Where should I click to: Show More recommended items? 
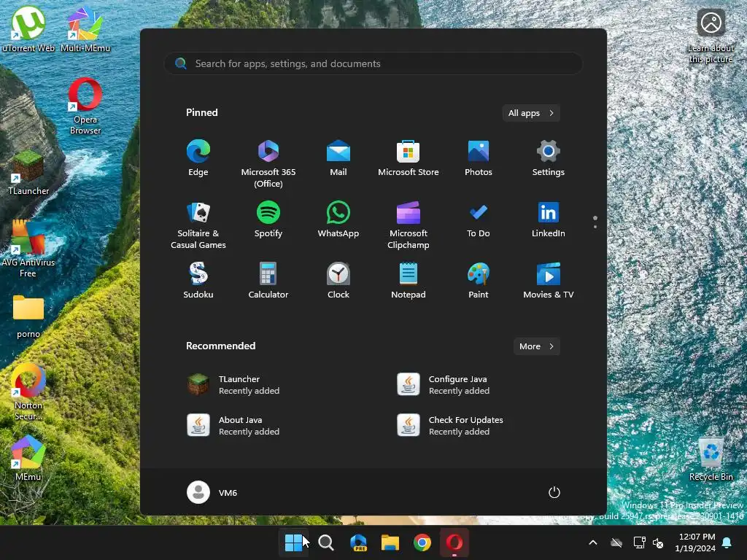pyautogui.click(x=536, y=346)
